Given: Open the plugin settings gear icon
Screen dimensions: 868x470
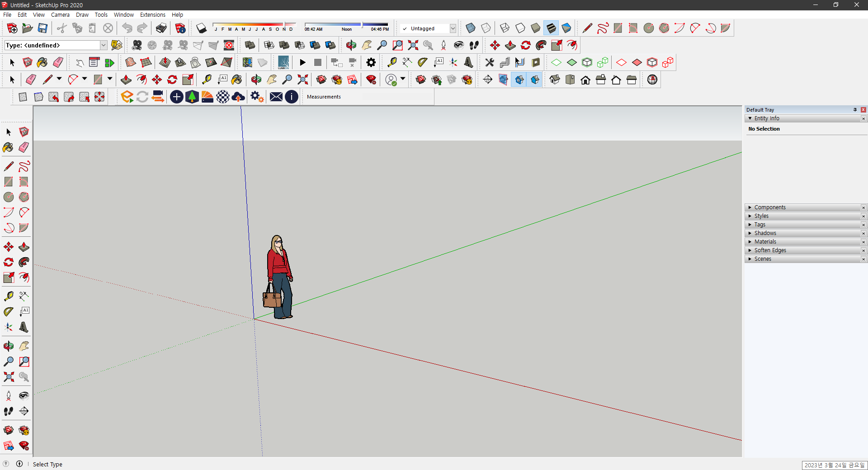Looking at the screenshot, I should pyautogui.click(x=371, y=62).
